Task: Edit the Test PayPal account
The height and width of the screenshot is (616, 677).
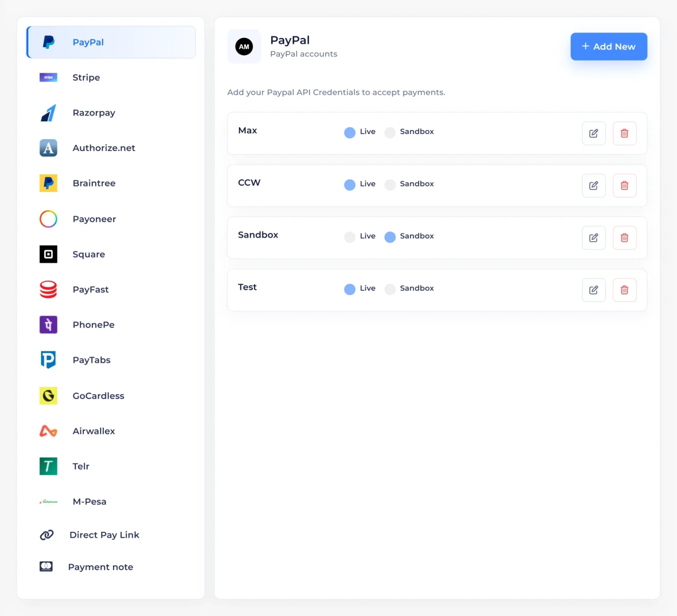Action: 594,290
